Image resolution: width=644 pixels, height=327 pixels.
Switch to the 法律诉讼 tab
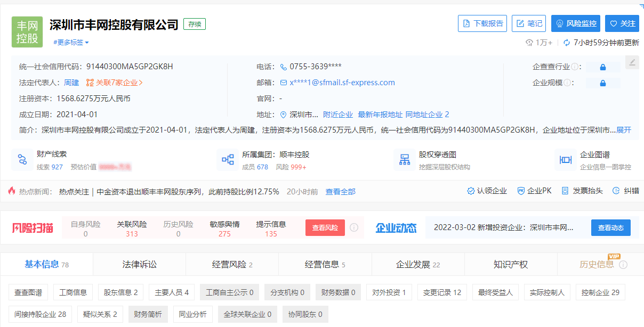pos(140,265)
